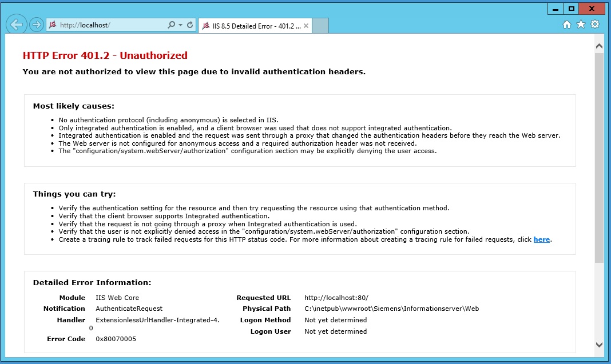Open the Home page icon
This screenshot has width=611, height=364.
tap(567, 25)
